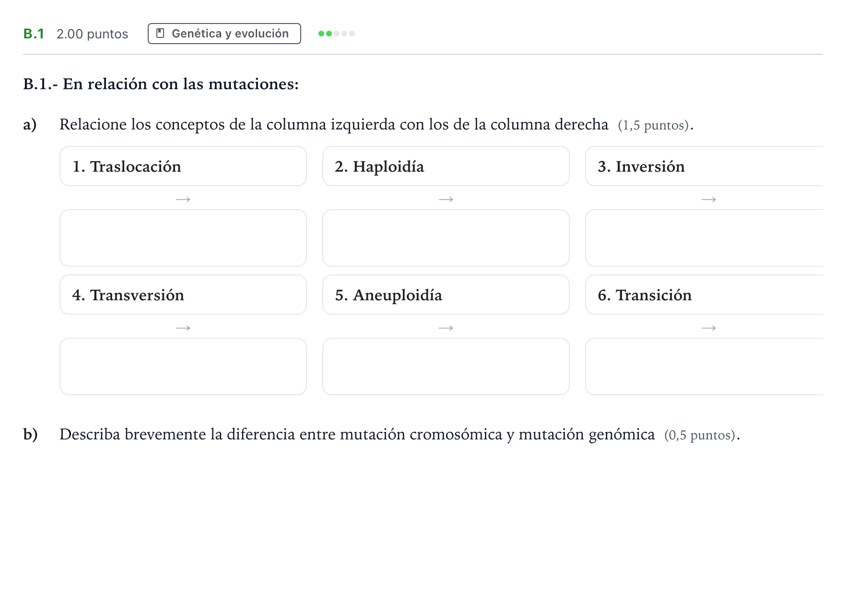
Task: Click the B.1 question label
Action: pyautogui.click(x=34, y=34)
